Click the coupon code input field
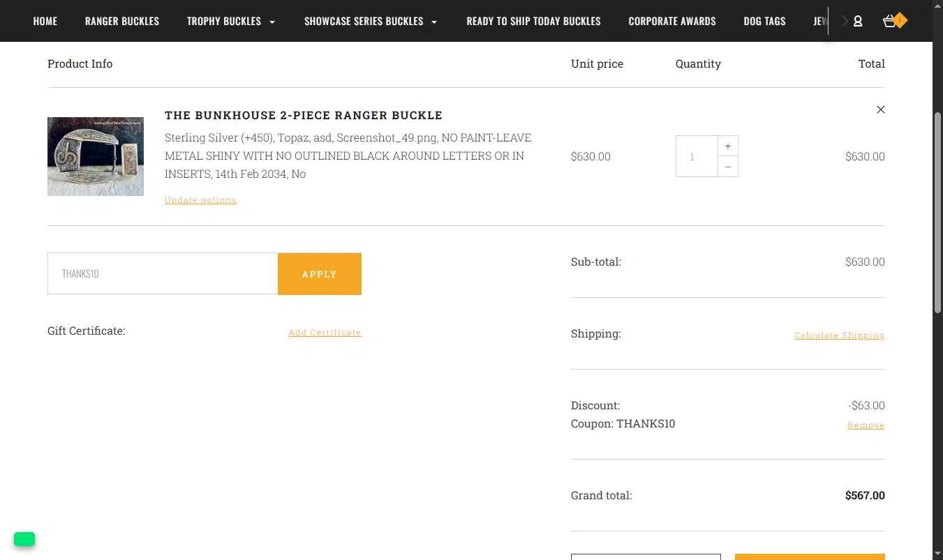The image size is (943, 560). click(163, 273)
